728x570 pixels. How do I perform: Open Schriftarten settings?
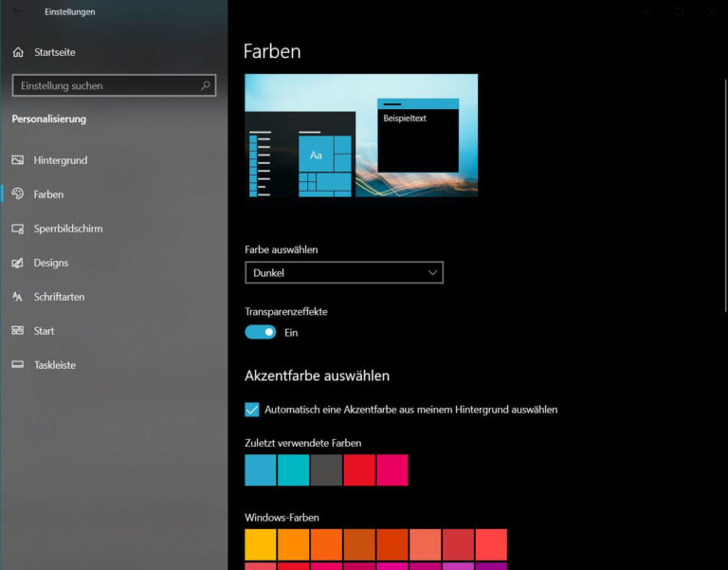pyautogui.click(x=114, y=297)
